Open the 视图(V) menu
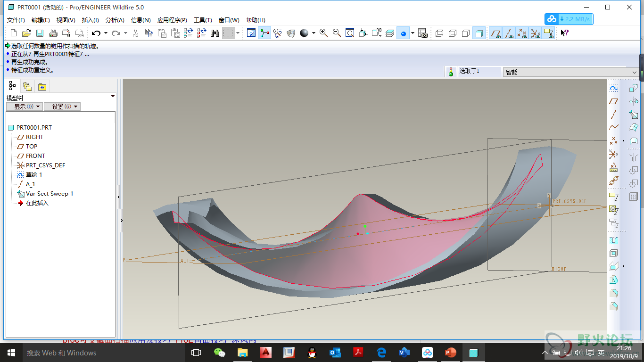 [66, 20]
